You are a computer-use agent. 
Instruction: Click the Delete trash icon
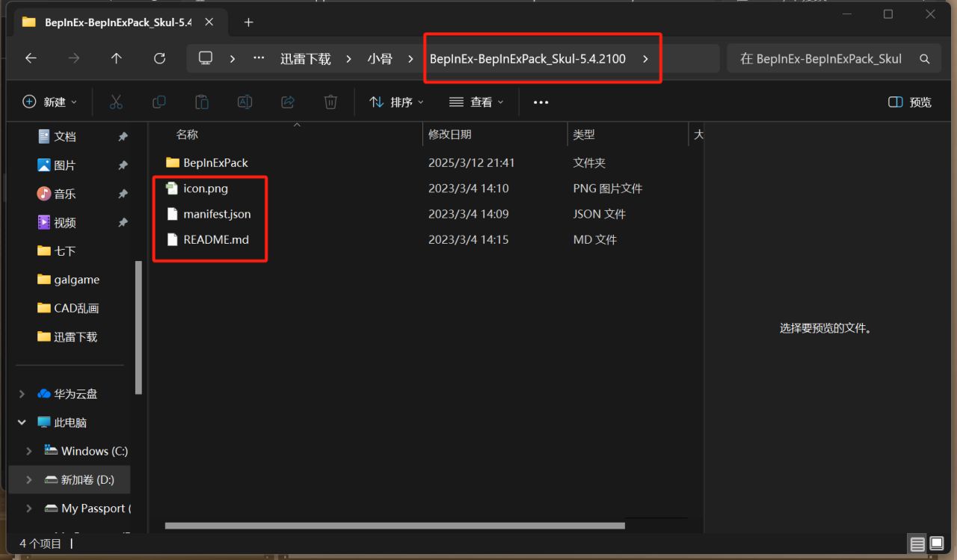pyautogui.click(x=330, y=102)
